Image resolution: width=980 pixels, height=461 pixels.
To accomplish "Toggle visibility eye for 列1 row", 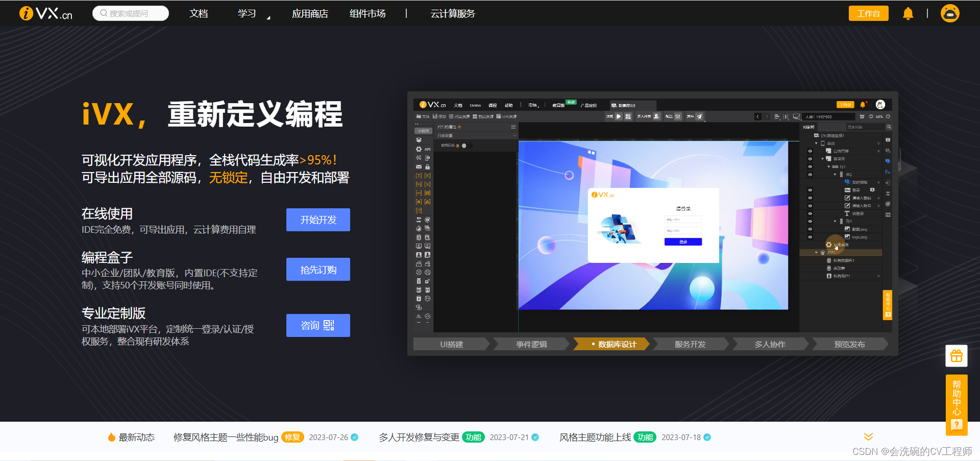I will pos(810,221).
